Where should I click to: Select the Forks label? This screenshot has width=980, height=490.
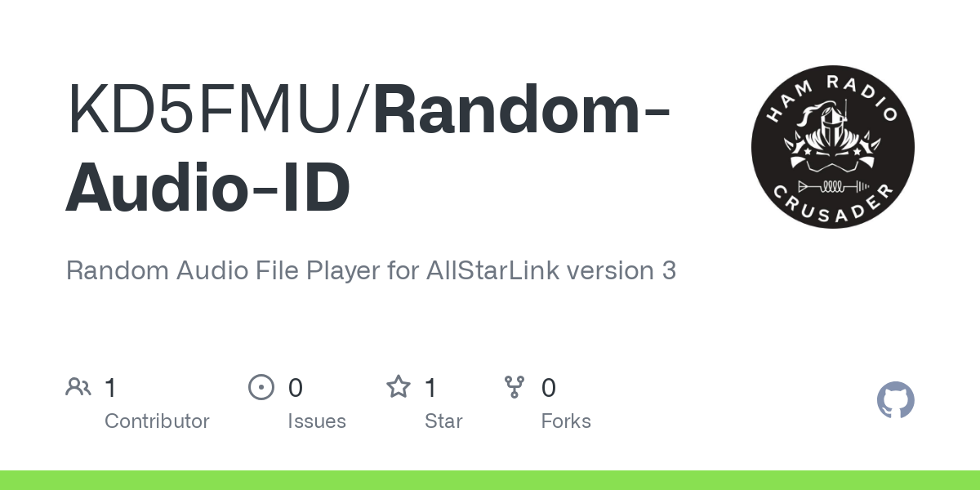(x=566, y=421)
